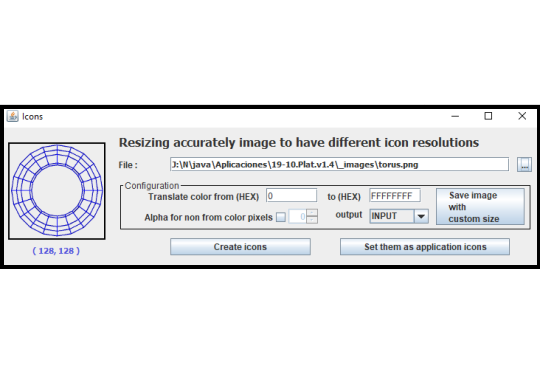
Task: Click the Java icon in title bar
Action: (x=12, y=116)
